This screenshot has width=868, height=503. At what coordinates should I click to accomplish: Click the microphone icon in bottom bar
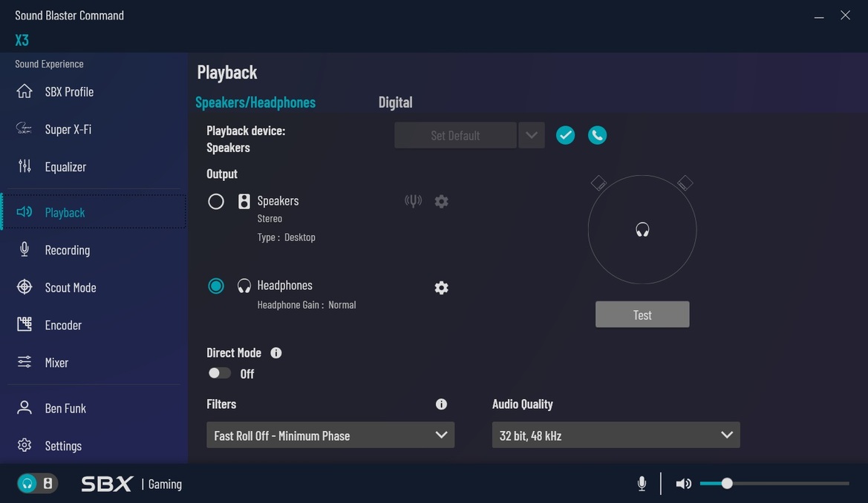pyautogui.click(x=642, y=484)
